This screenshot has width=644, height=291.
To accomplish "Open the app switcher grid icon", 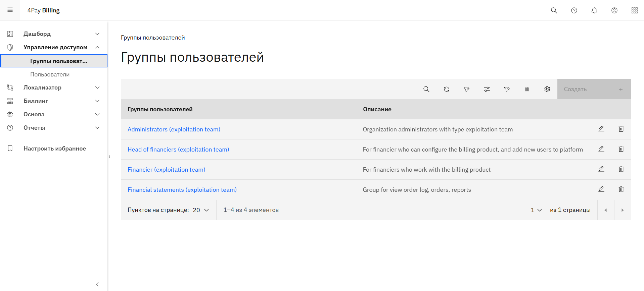I will (x=634, y=10).
